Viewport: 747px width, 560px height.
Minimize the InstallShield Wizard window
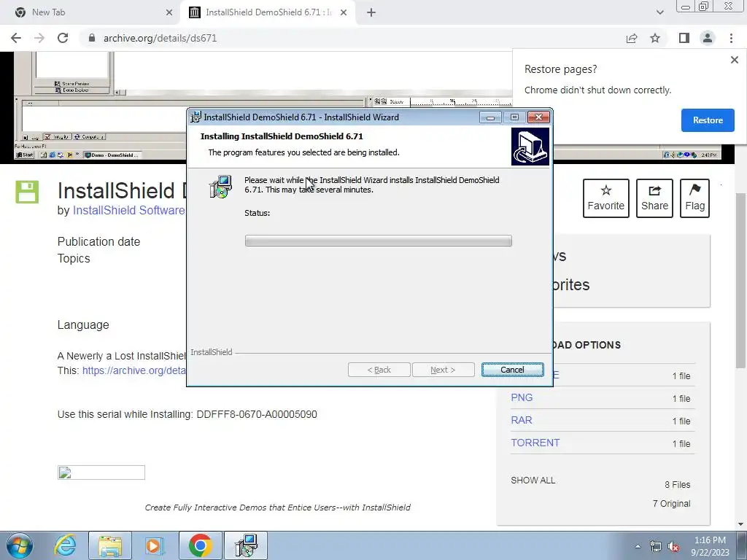pos(490,117)
